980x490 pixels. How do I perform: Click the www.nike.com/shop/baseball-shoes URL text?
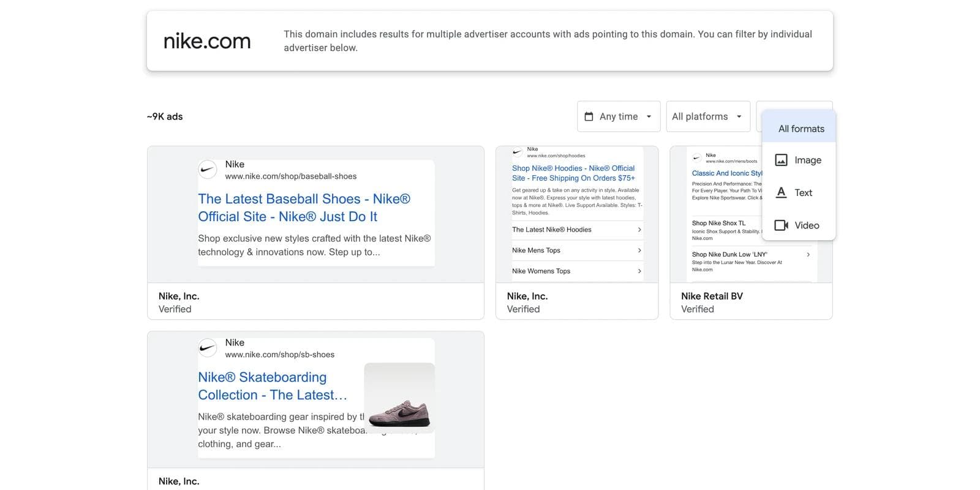click(291, 176)
